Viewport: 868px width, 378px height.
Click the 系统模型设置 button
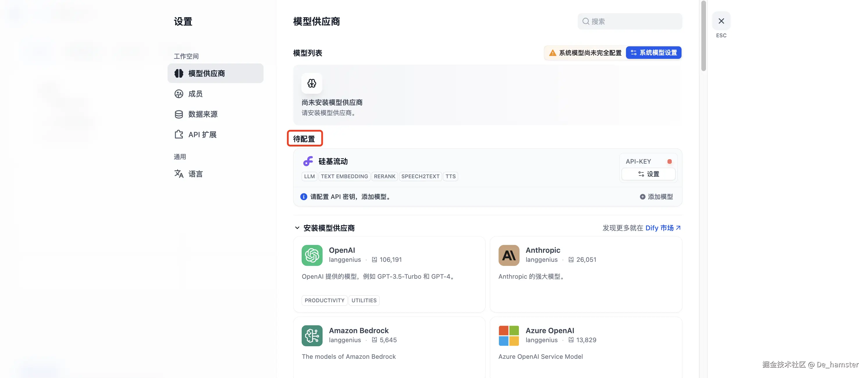[x=653, y=53]
